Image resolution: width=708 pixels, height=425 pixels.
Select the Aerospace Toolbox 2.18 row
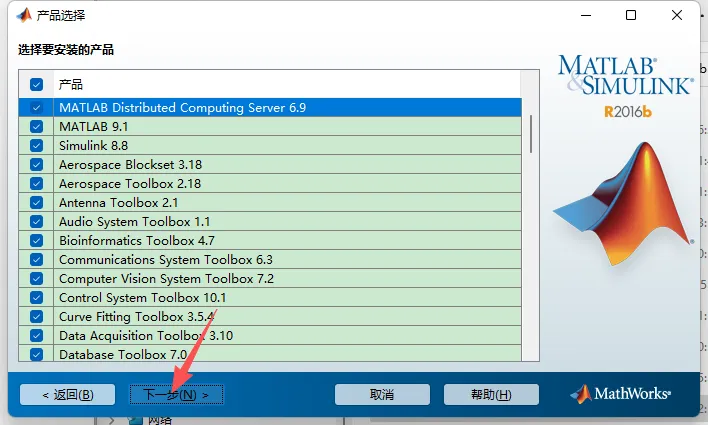click(270, 183)
